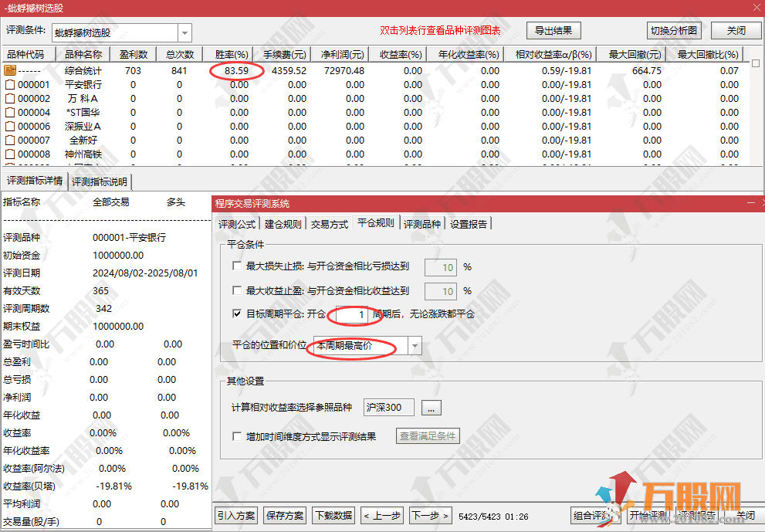Click the 组合评测 button
Viewport: 765px width, 532px height.
click(594, 516)
